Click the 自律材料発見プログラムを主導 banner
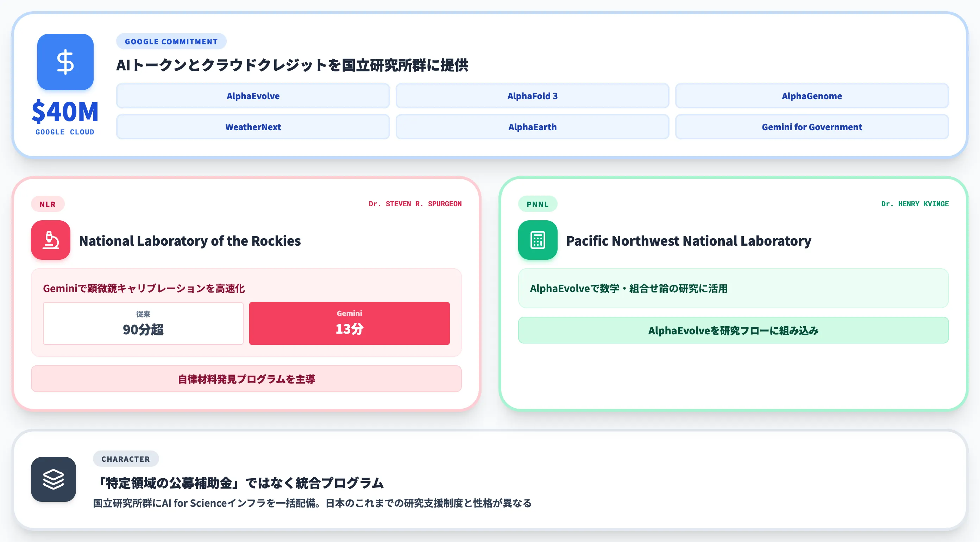 click(x=246, y=379)
